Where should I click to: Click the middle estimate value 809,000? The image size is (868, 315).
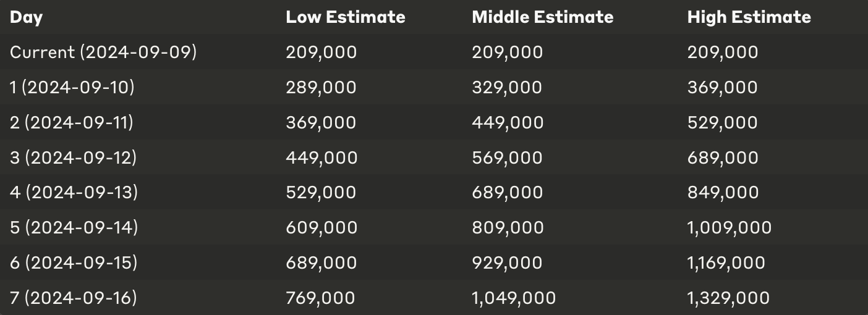click(x=508, y=227)
